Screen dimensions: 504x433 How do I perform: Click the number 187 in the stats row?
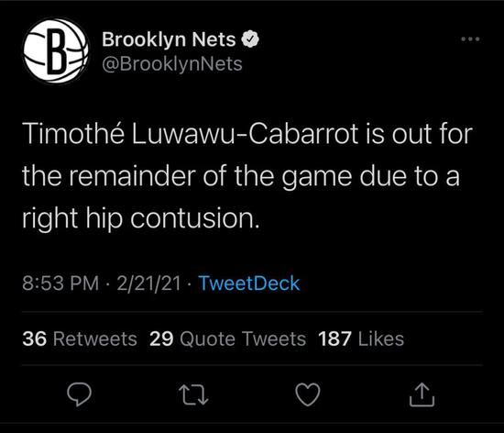tap(334, 339)
